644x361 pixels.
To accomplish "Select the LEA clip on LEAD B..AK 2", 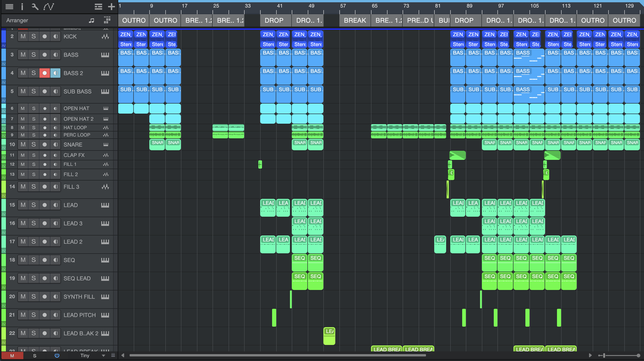I will [x=329, y=336].
